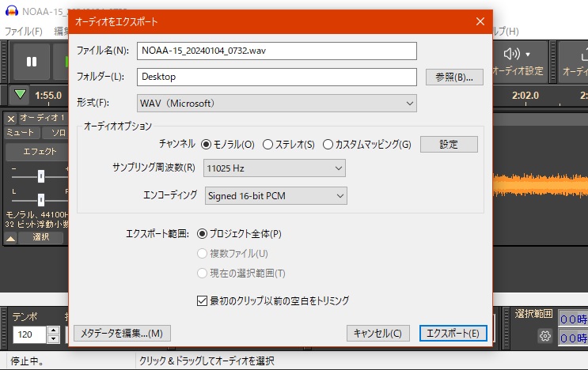The image size is (588, 370).
Task: Click the Audio Setup speaker icon
Action: 518,54
